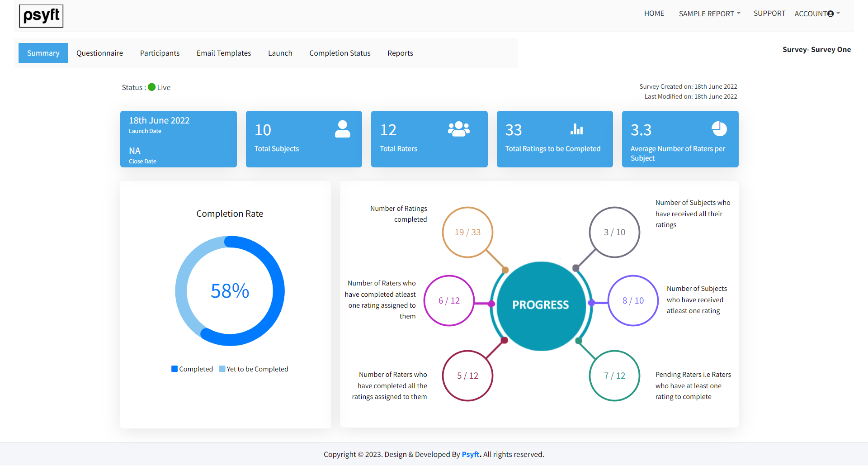Click the person icon on Total Subjects card
The width and height of the screenshot is (868, 466).
[342, 129]
